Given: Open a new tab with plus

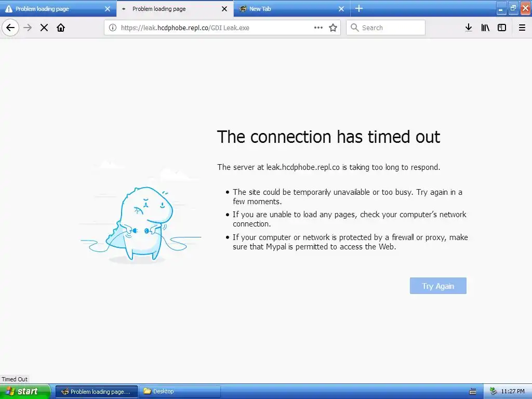Looking at the screenshot, I should (359, 8).
